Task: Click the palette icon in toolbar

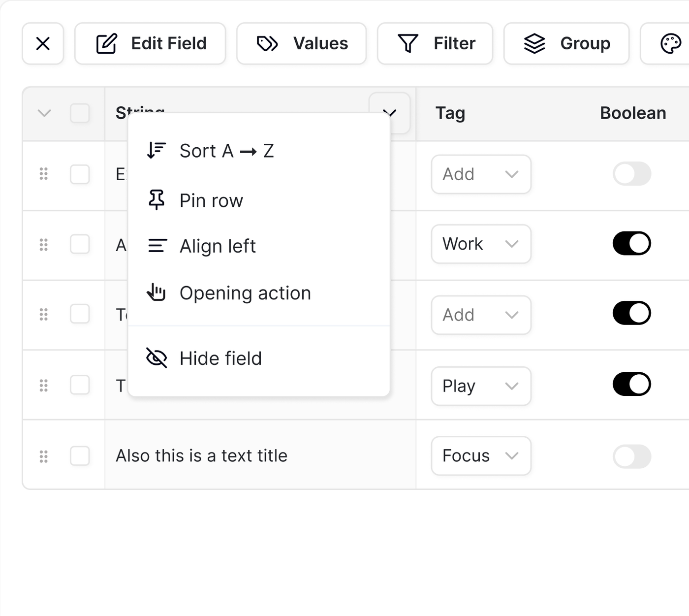Action: (670, 44)
